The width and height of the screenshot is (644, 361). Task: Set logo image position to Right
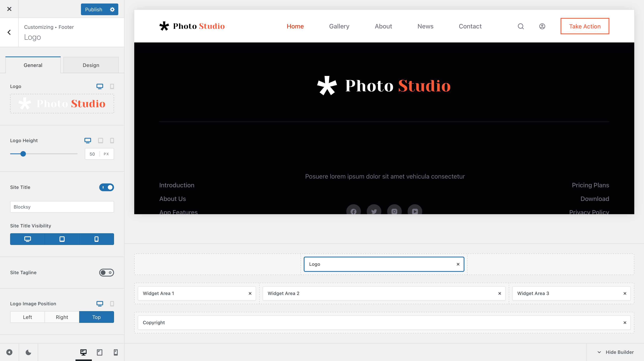click(62, 317)
